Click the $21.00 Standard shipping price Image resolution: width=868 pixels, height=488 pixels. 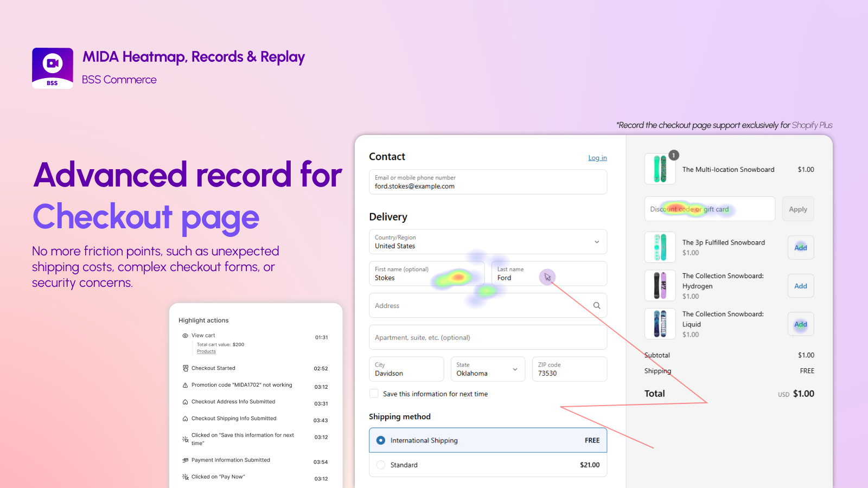coord(590,465)
